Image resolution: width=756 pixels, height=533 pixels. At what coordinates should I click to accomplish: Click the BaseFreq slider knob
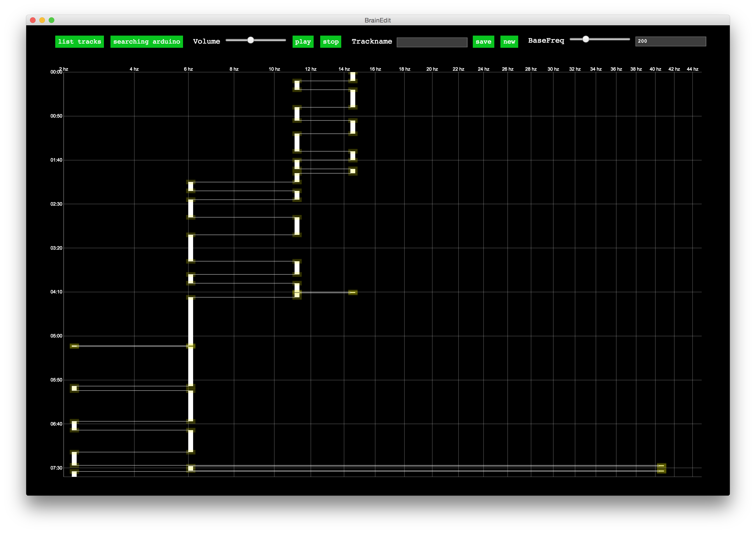click(585, 39)
